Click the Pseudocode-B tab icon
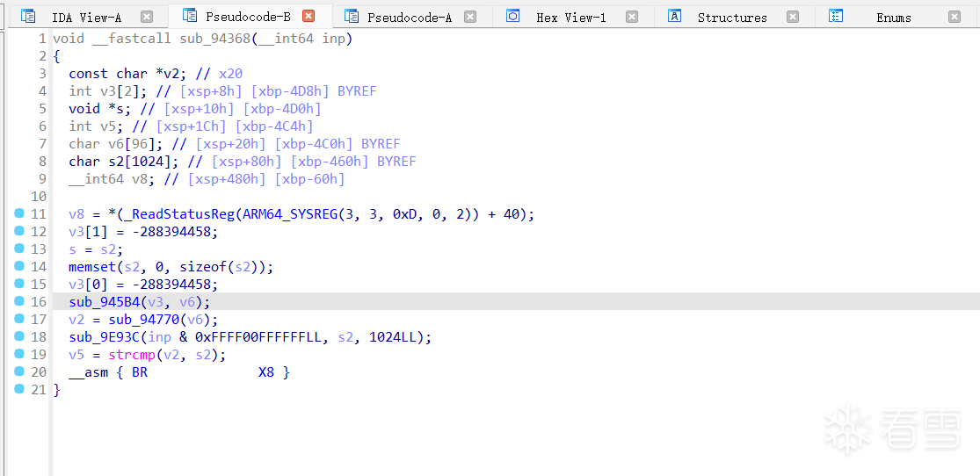The image size is (980, 476). 189,16
